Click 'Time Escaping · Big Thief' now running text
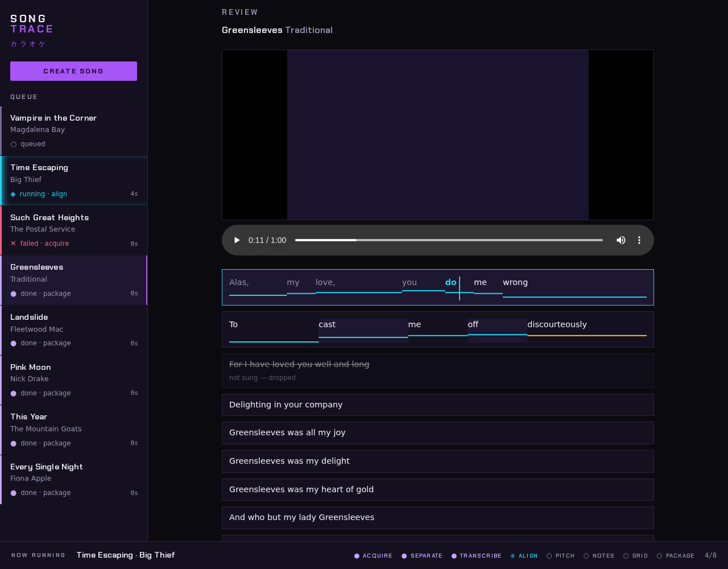Screen dimensions: 728x569 tap(126, 555)
